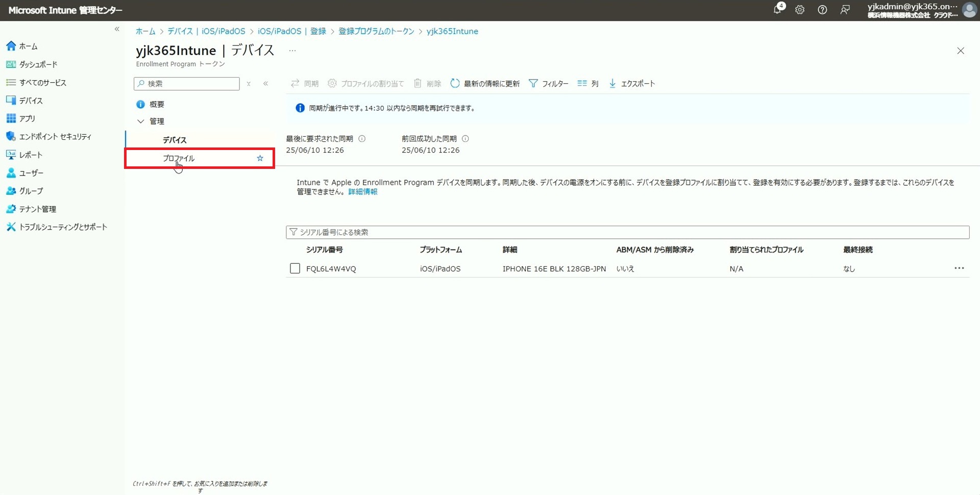This screenshot has width=980, height=495.
Task: Sort by シリアル番号 column header
Action: click(324, 250)
